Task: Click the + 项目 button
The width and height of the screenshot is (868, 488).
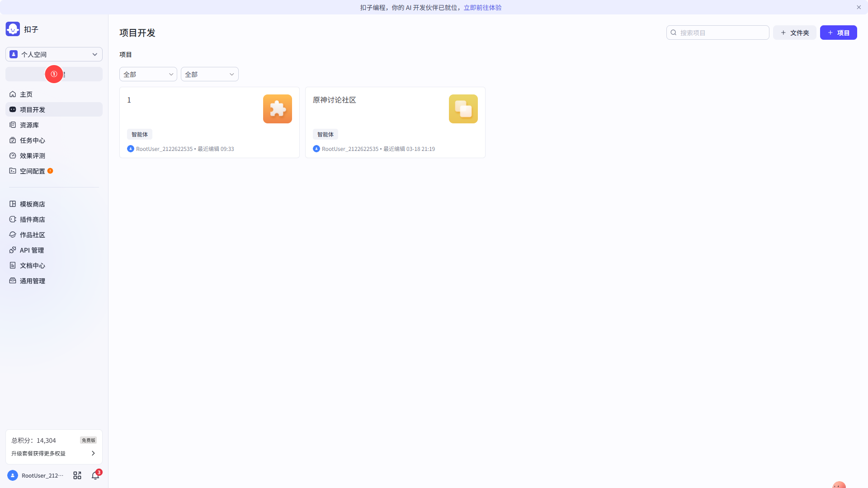Action: 838,33
